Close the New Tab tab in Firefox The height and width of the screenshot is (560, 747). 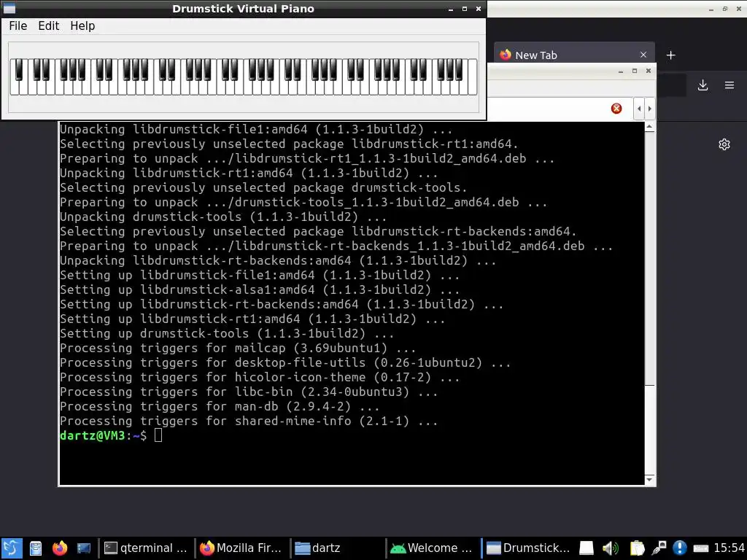(x=643, y=55)
